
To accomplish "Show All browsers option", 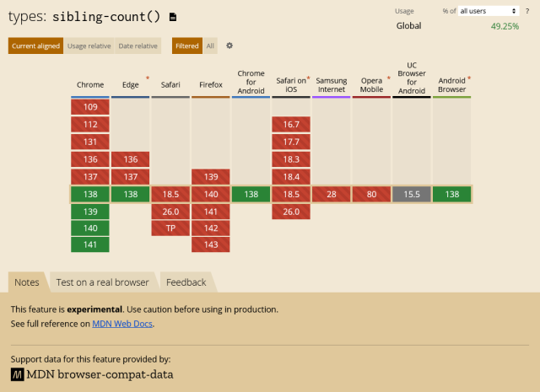I will pos(210,46).
